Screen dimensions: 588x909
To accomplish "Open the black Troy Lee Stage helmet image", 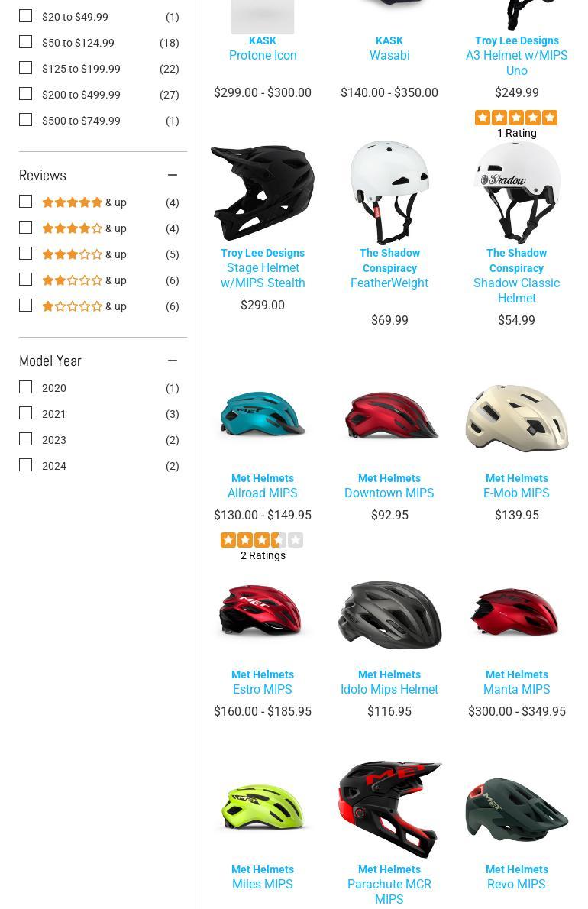I will [x=263, y=193].
